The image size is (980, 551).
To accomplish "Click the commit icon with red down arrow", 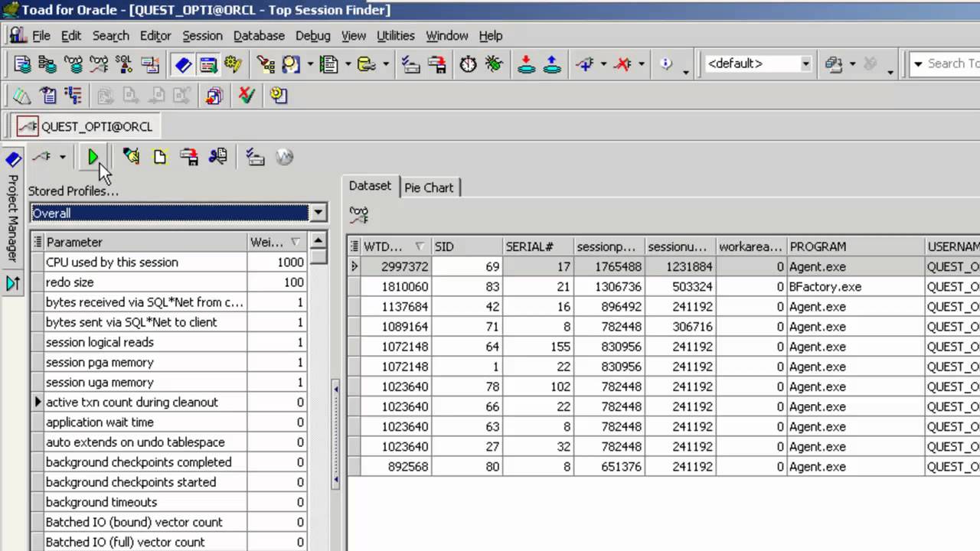I will (526, 64).
